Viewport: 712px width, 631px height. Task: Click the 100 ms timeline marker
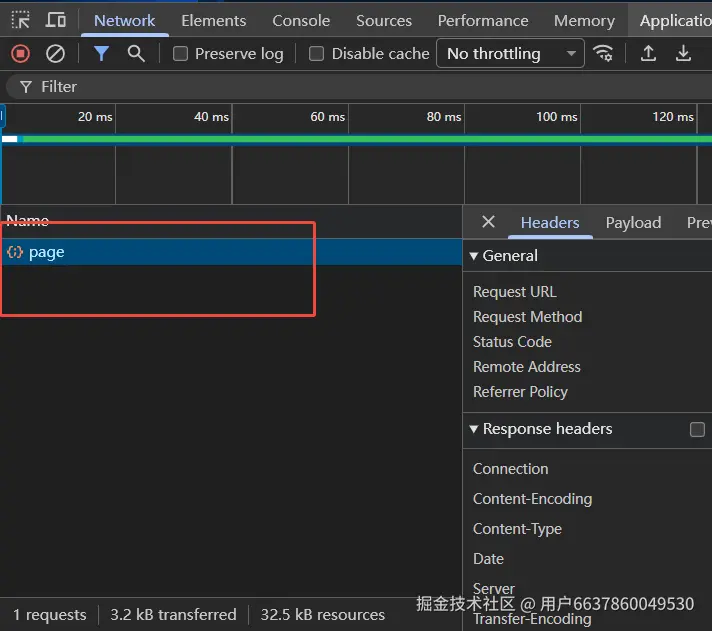tap(557, 117)
